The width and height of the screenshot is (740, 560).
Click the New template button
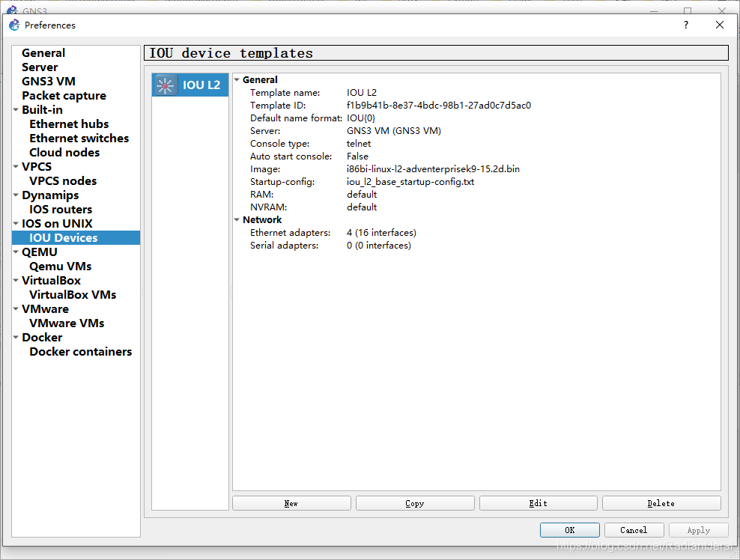point(291,503)
